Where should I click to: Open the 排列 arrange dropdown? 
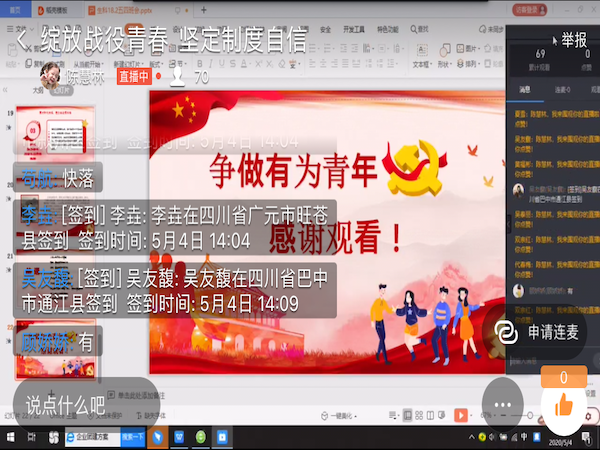pos(467,64)
